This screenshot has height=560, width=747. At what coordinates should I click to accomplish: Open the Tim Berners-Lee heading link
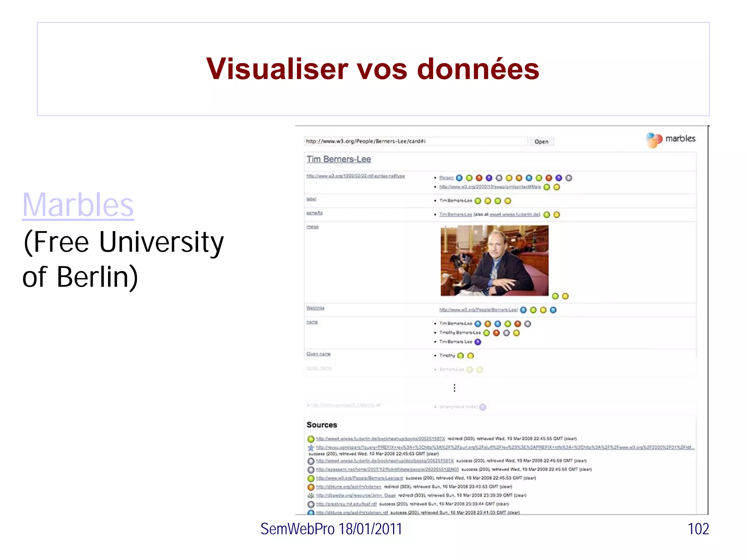pyautogui.click(x=338, y=159)
